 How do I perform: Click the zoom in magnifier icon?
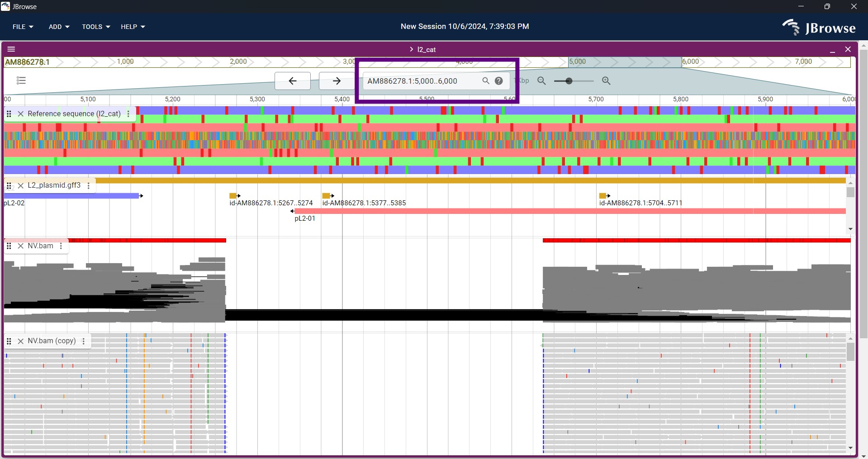click(x=606, y=81)
